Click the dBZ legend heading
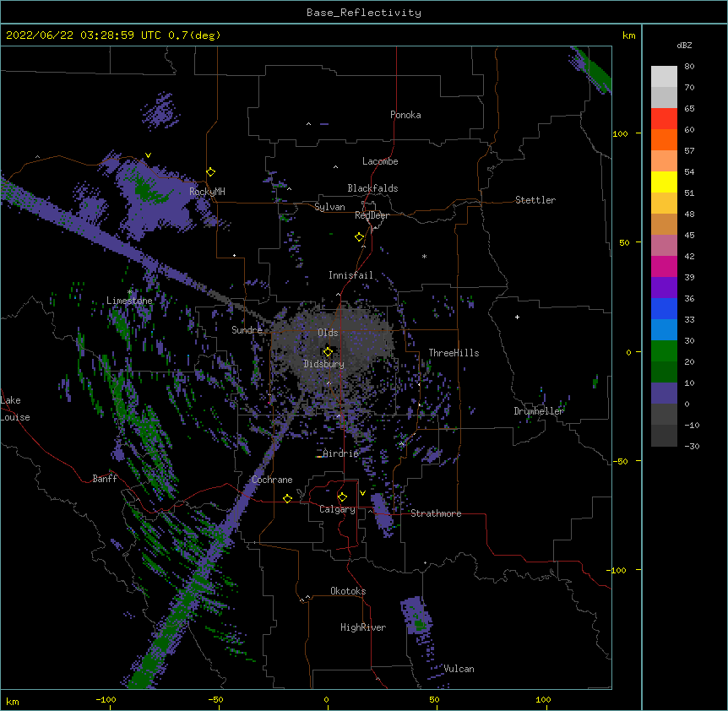The width and height of the screenshot is (728, 711). [x=684, y=45]
